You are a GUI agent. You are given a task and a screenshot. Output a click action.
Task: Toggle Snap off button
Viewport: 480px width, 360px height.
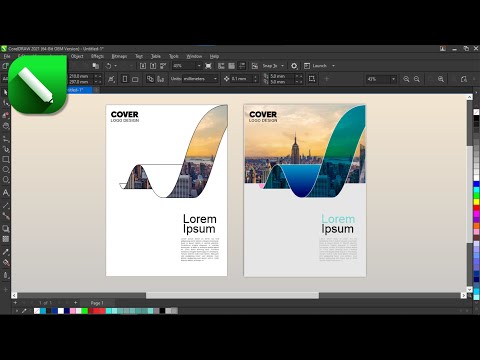pyautogui.click(x=255, y=66)
